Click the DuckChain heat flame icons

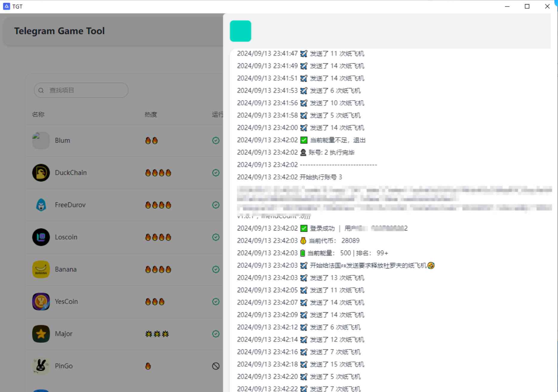tap(158, 173)
